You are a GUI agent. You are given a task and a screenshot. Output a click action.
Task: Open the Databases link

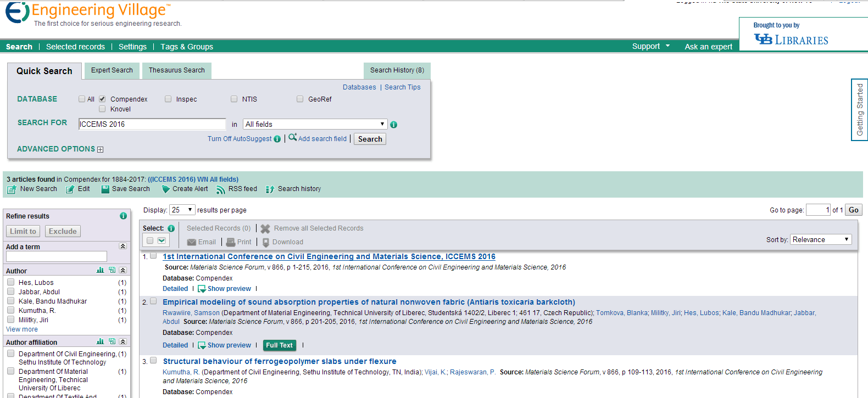coord(359,87)
